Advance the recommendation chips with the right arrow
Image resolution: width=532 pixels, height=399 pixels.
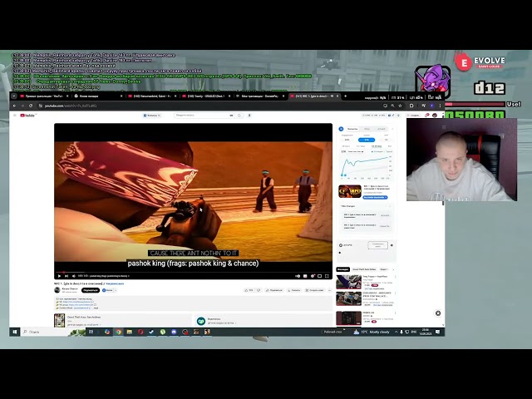393,269
